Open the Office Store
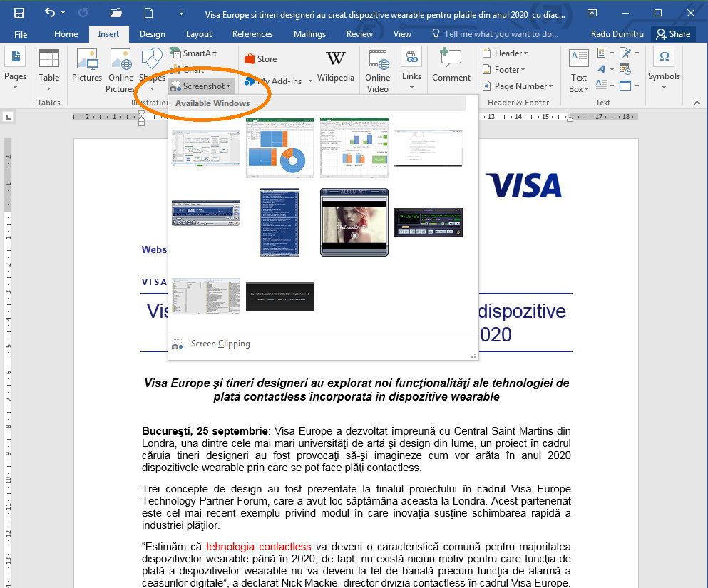This screenshot has width=708, height=588. coord(260,59)
